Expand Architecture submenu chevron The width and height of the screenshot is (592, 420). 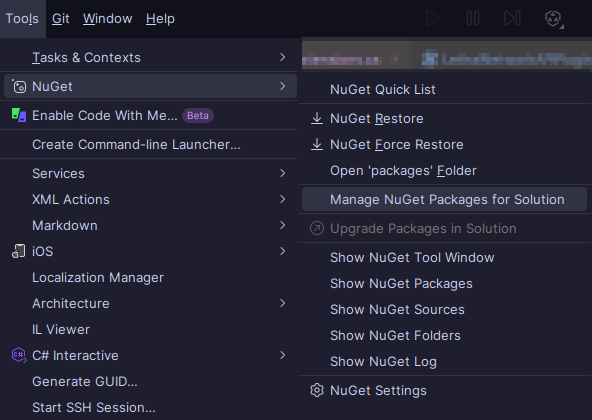pyautogui.click(x=282, y=303)
